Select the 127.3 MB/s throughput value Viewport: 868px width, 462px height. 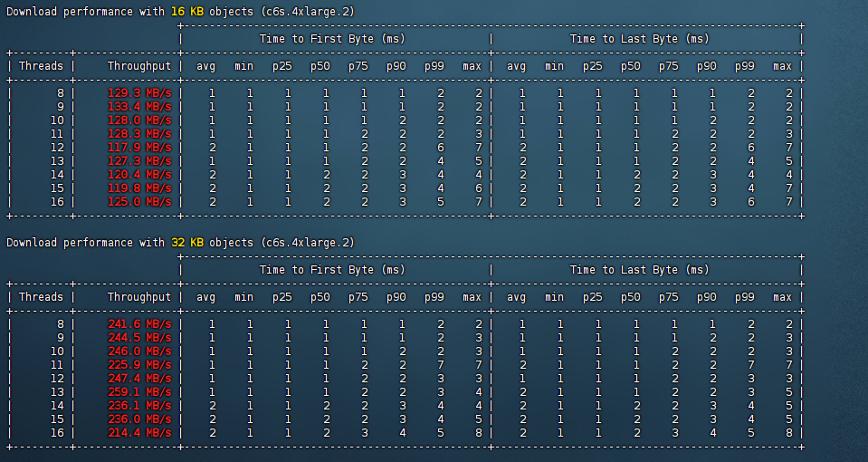click(139, 160)
